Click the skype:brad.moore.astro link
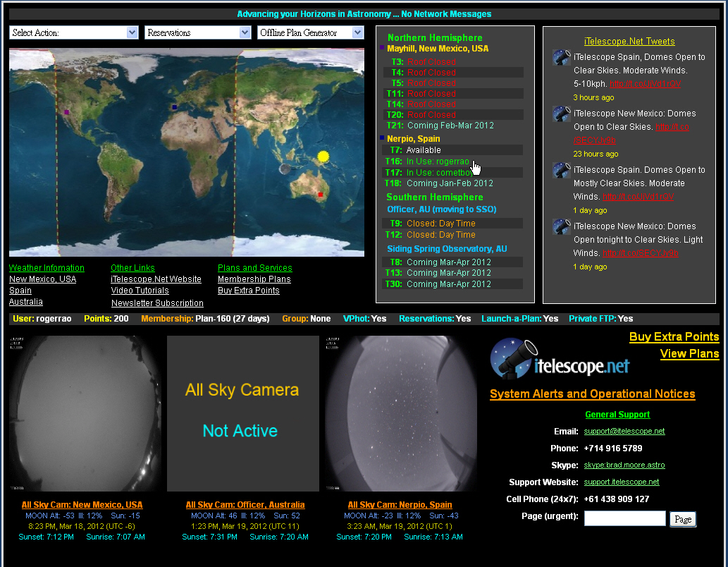Image resolution: width=728 pixels, height=567 pixels. click(x=624, y=465)
